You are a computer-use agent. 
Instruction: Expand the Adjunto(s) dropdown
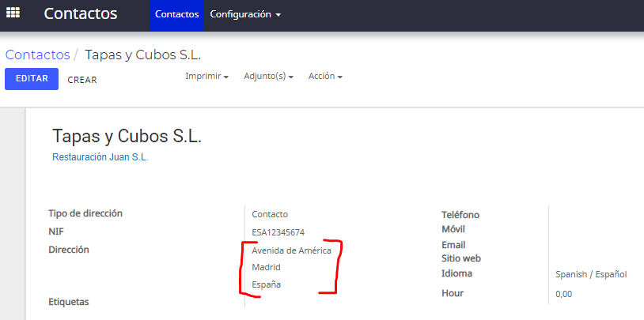coord(269,77)
